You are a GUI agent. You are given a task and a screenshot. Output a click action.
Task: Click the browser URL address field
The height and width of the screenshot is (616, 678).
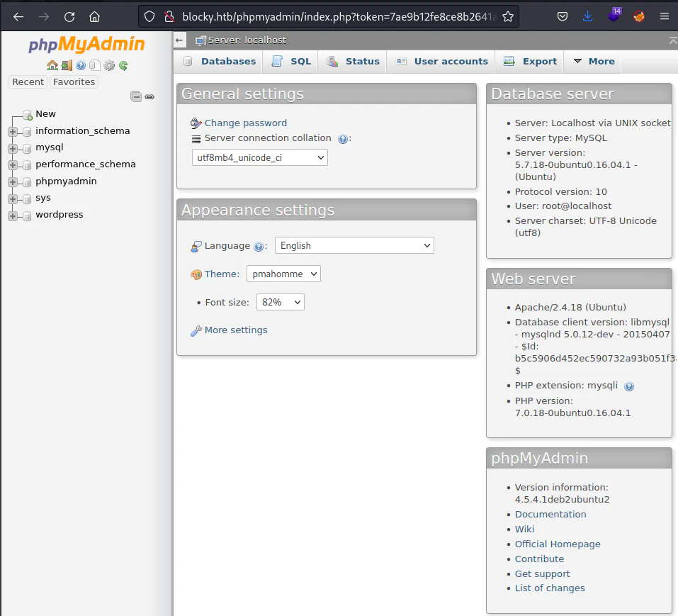pyautogui.click(x=339, y=17)
